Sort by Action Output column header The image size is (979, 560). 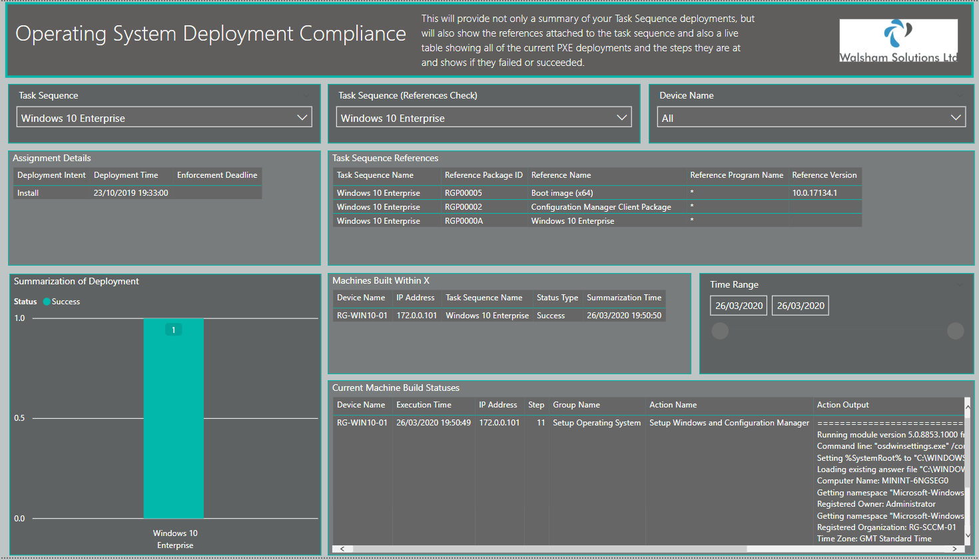843,405
